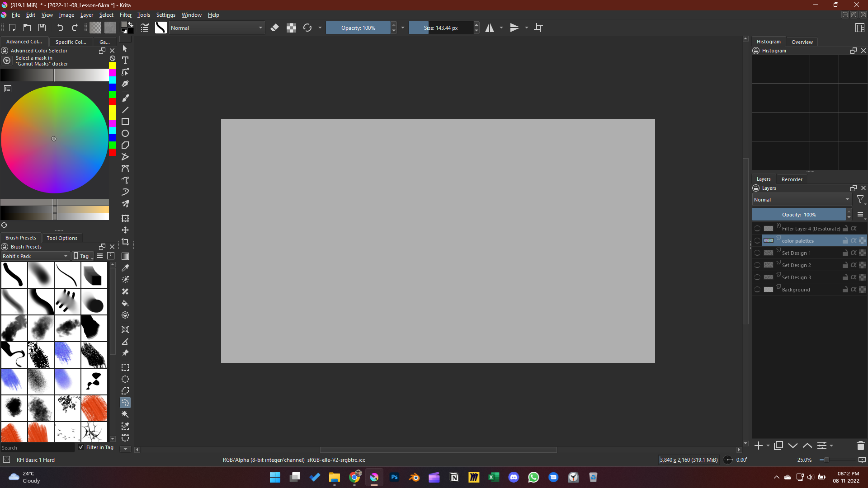Image resolution: width=868 pixels, height=488 pixels.
Task: Click the brush preset Search field
Action: (x=37, y=448)
